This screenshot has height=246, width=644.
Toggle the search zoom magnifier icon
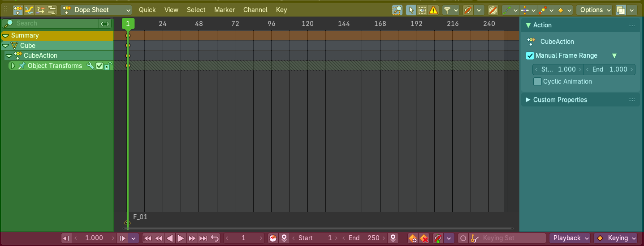pyautogui.click(x=397, y=10)
